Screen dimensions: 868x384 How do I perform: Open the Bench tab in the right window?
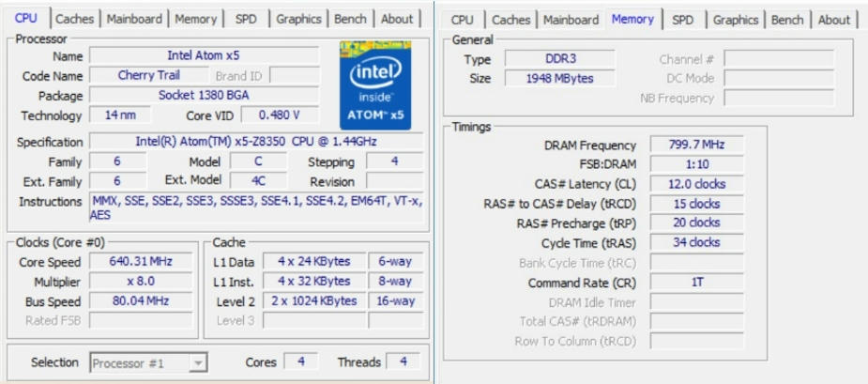coord(787,20)
